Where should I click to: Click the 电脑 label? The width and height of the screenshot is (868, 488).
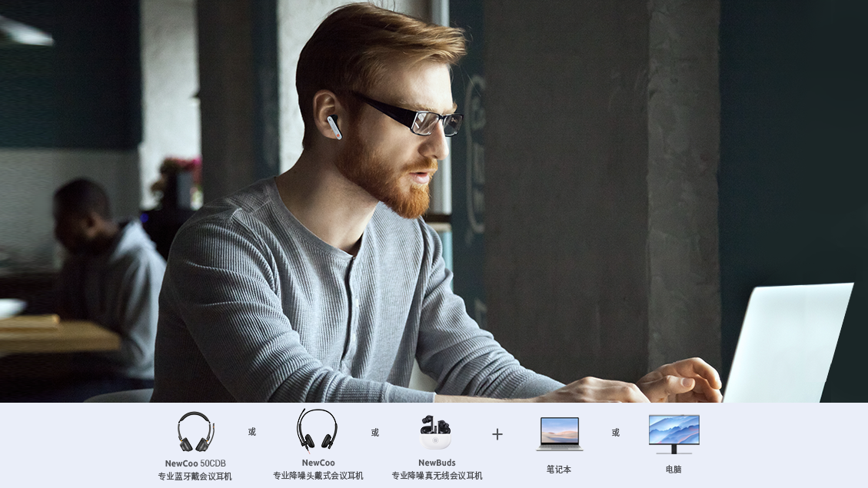coord(673,469)
